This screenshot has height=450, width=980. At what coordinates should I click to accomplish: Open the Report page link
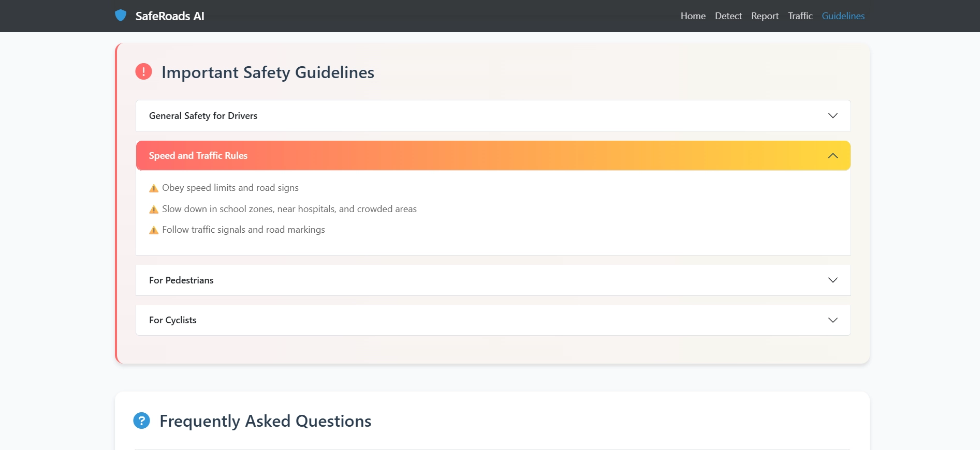click(765, 16)
